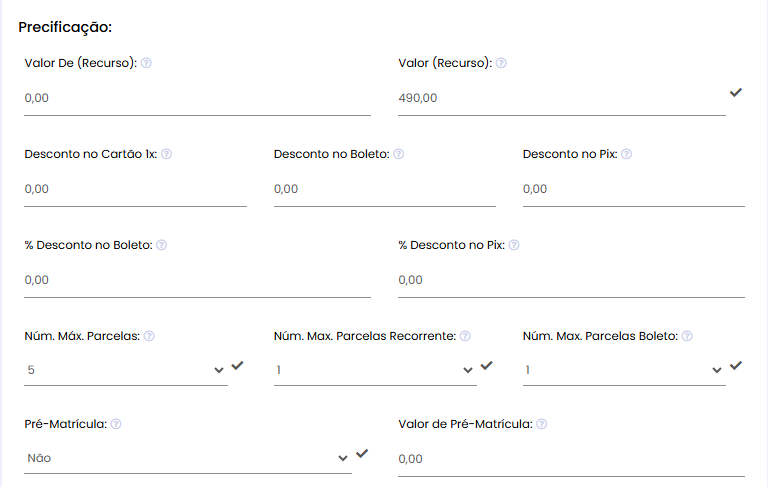Click help icon for % Desconto no Pix

[514, 245]
